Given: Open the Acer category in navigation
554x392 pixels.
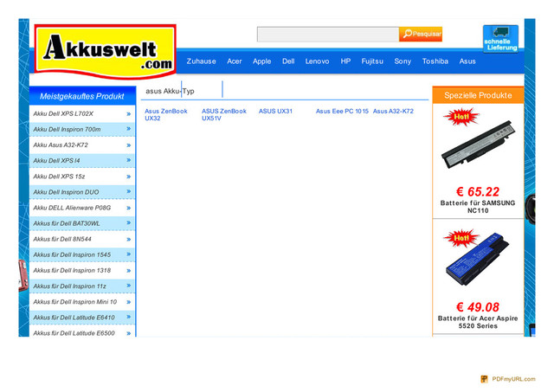Looking at the screenshot, I should tap(235, 61).
